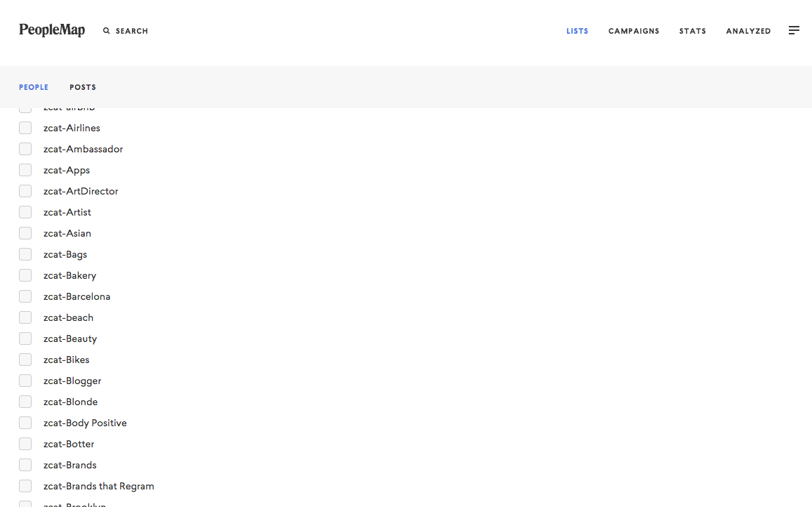This screenshot has height=507, width=812.
Task: Check the zcat-Blonde checkbox
Action: pos(25,402)
